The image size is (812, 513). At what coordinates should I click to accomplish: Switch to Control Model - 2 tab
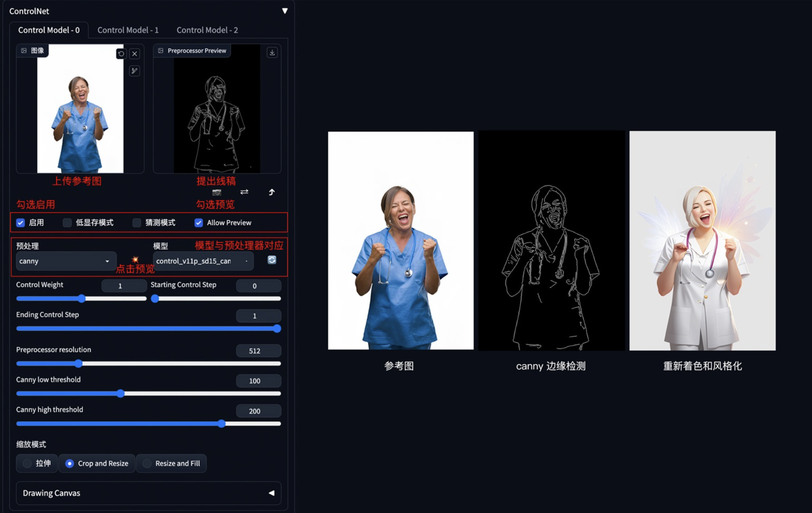coord(207,30)
